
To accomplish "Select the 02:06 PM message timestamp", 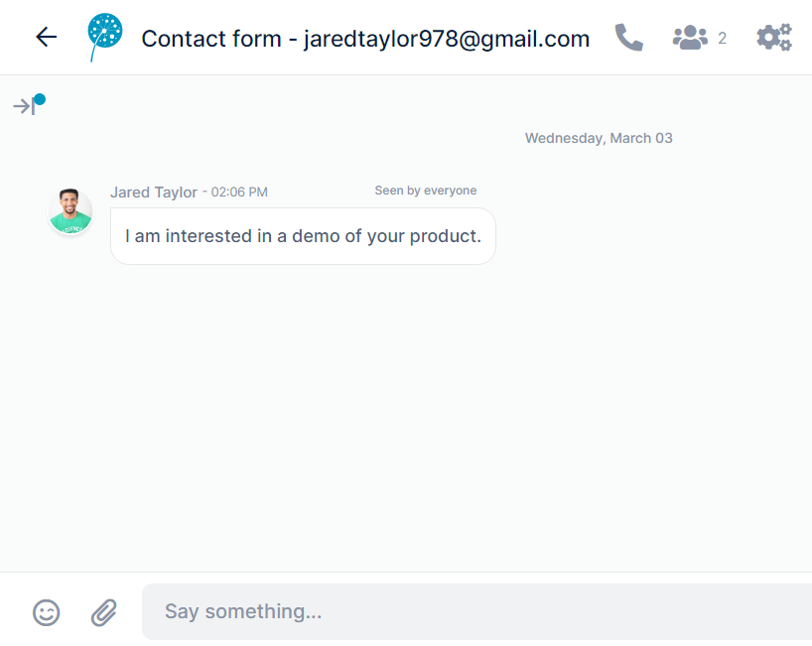I will point(239,193).
